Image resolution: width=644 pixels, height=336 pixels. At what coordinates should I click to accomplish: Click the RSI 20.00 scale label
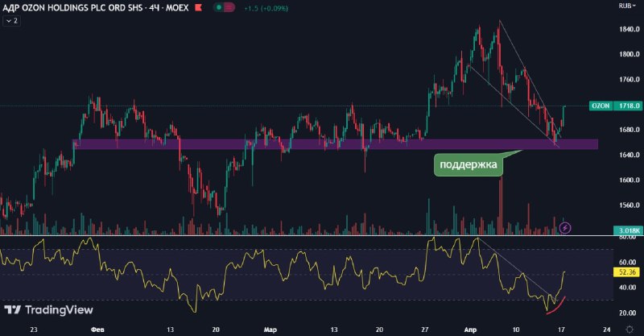627,313
